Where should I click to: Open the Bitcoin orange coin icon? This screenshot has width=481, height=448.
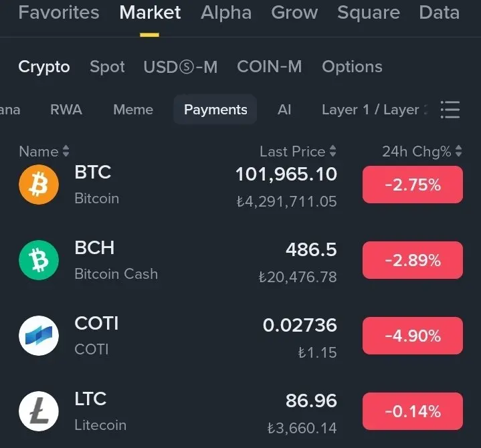[x=39, y=185]
